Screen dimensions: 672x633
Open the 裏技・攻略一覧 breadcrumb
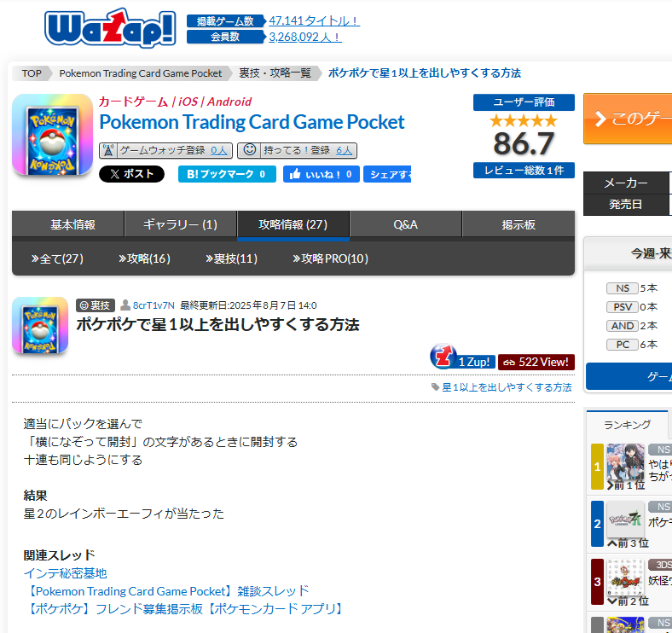pyautogui.click(x=275, y=73)
